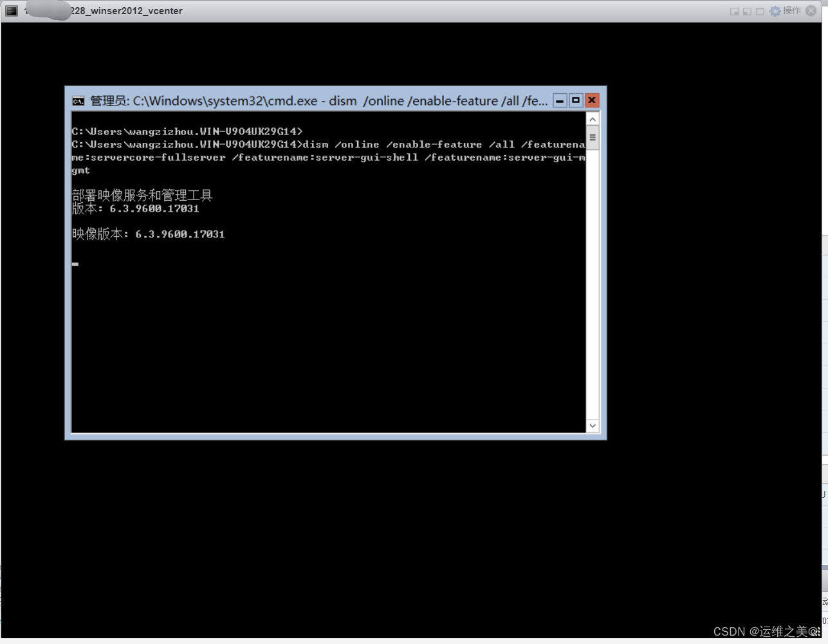
Task: Click the cmd scrollbar thumb
Action: 593,137
